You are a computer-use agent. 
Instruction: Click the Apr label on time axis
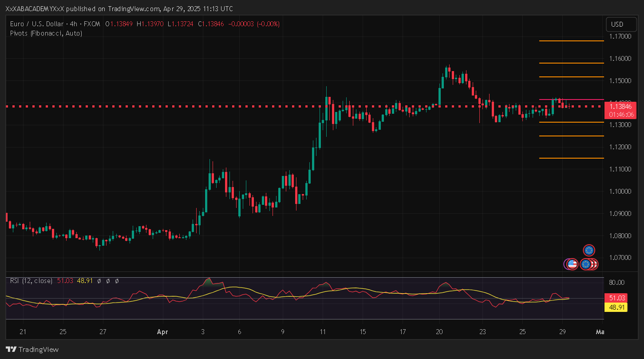coord(161,332)
